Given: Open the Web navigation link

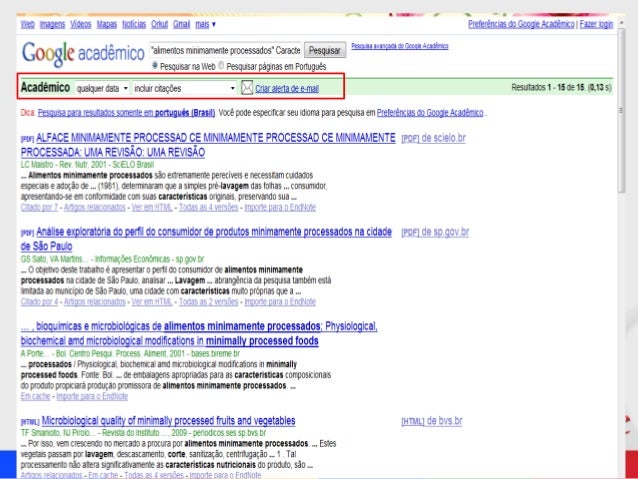Looking at the screenshot, I should click(x=28, y=24).
